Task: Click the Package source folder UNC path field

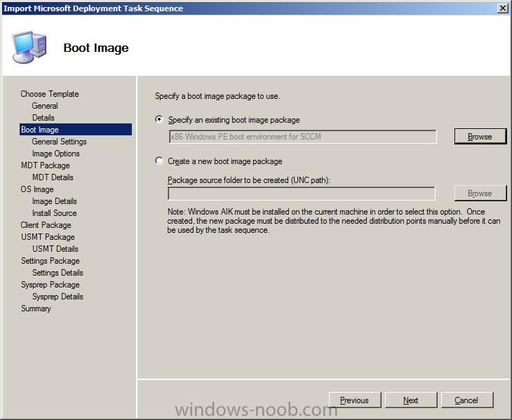Action: click(302, 194)
